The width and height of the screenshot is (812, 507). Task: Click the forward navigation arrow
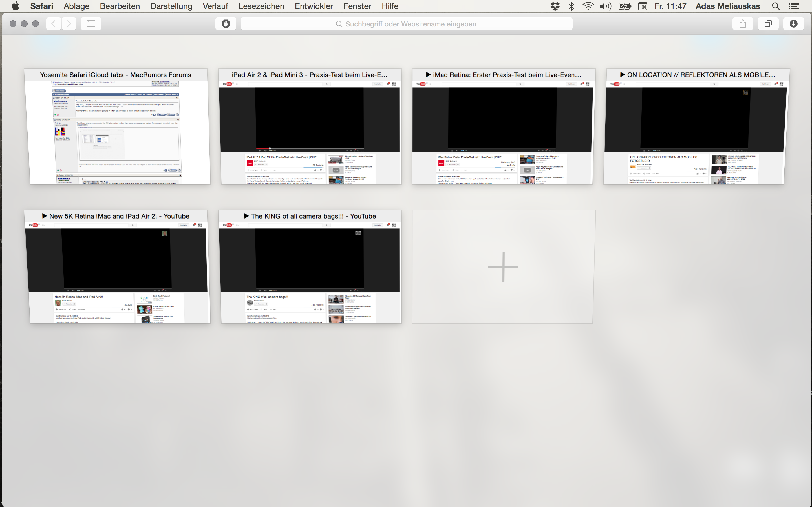pos(69,24)
